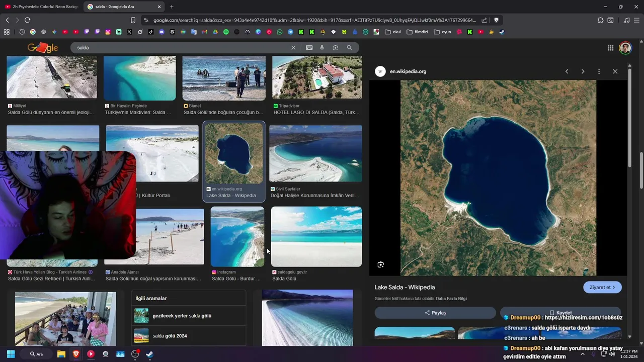Open the Windows Start menu
The width and height of the screenshot is (644, 362).
tap(11, 354)
